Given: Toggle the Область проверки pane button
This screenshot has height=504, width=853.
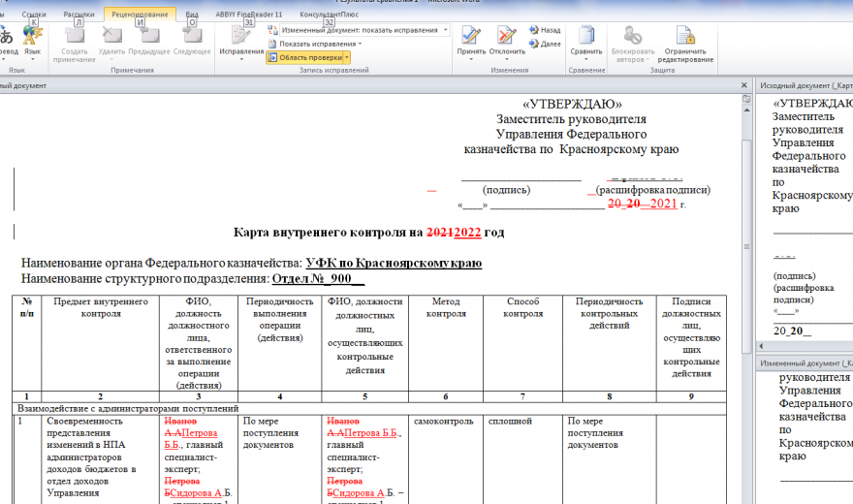Looking at the screenshot, I should [x=305, y=57].
